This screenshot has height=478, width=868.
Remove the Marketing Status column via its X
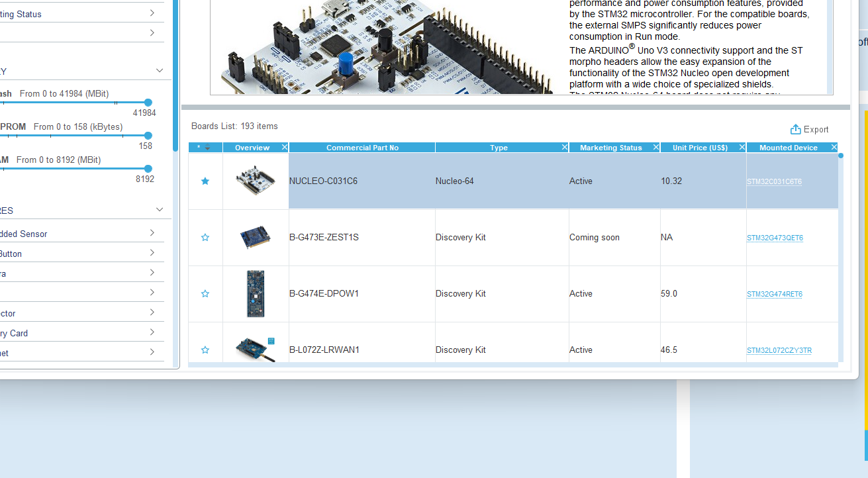click(x=655, y=147)
